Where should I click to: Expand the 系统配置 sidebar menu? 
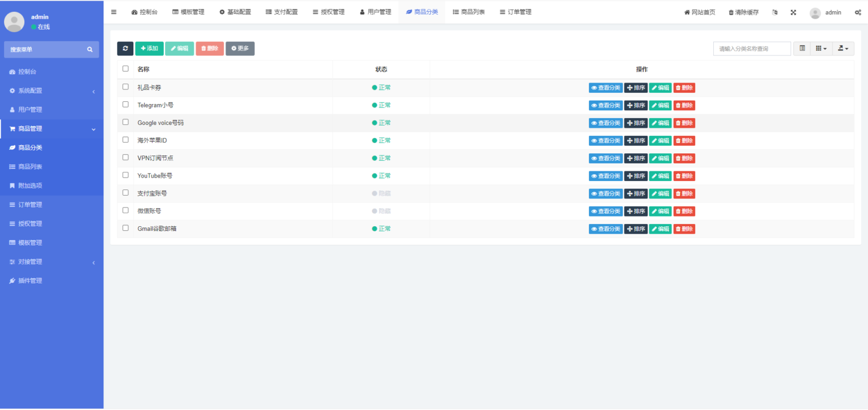click(x=51, y=90)
